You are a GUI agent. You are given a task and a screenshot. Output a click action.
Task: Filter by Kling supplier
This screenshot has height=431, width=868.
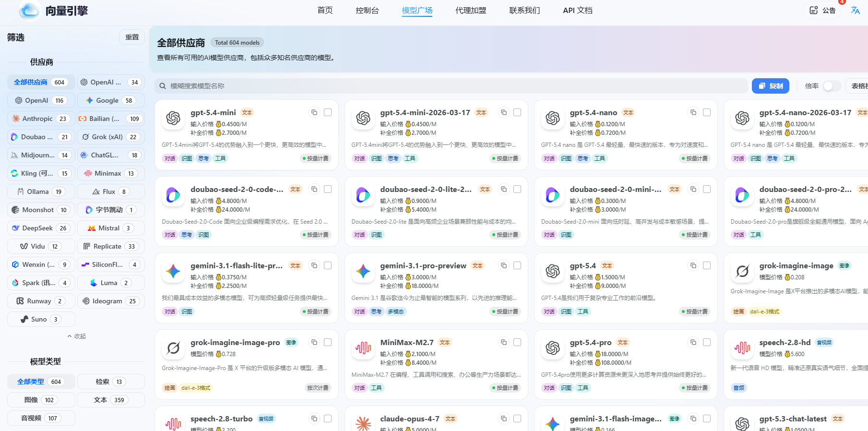(x=41, y=173)
